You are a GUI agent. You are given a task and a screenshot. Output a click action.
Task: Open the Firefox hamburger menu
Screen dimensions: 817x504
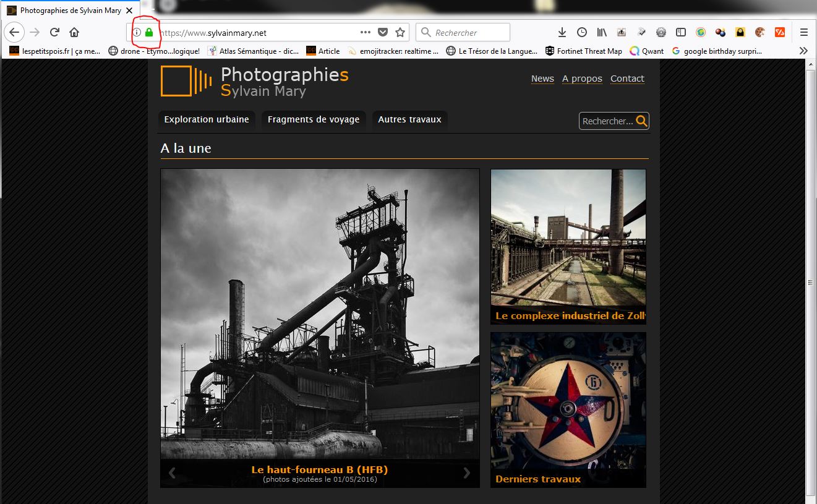pyautogui.click(x=804, y=32)
